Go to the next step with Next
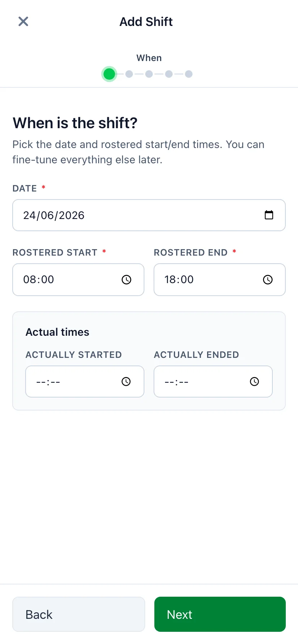The image size is (298, 644). click(220, 614)
